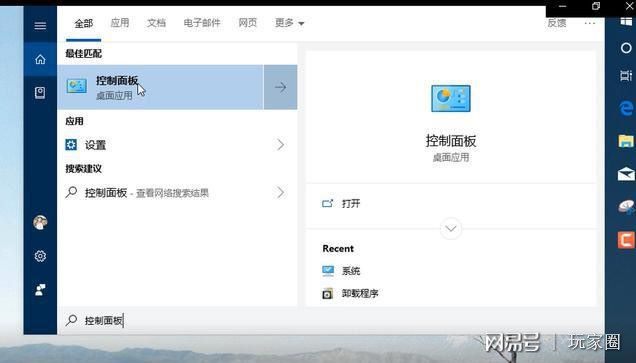Select the 控制面板 best match result
636x363 pixels.
[160, 87]
